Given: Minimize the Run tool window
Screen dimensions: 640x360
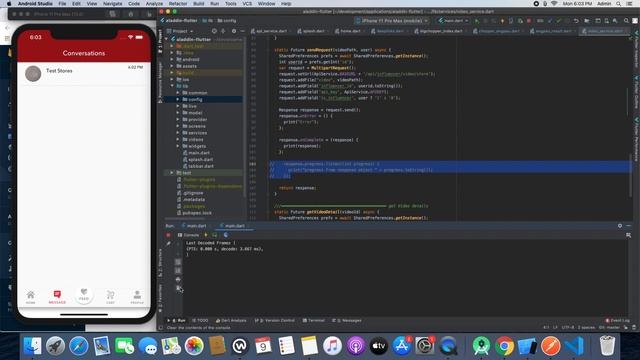Looking at the screenshot, I should [629, 226].
